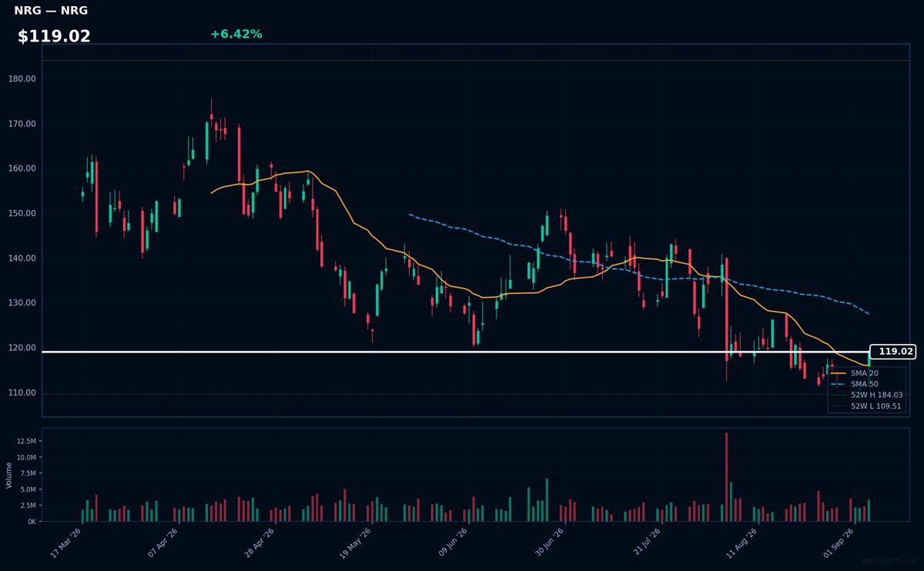Screen dimensions: 924x571
Task: Select the 28 Apr '26 date label
Action: (x=259, y=543)
